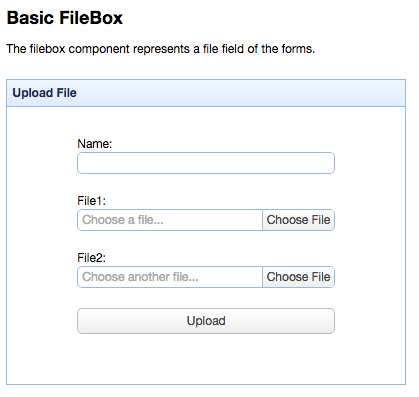Focus the 'Choose another file...' text box
Image resolution: width=419 pixels, height=397 pixels.
tap(170, 277)
